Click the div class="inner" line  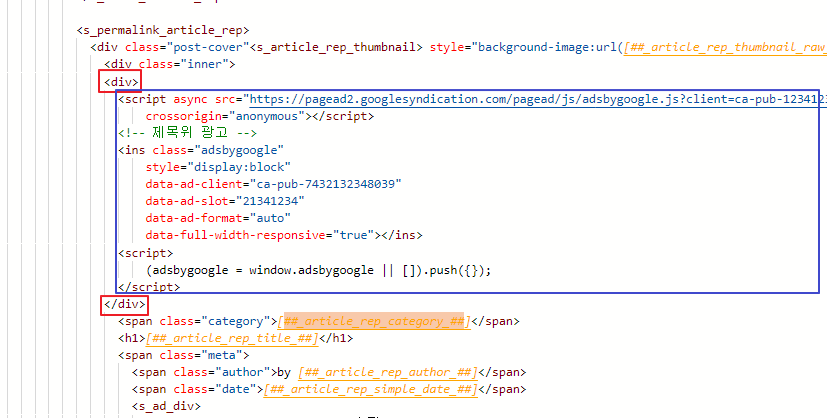pos(169,64)
